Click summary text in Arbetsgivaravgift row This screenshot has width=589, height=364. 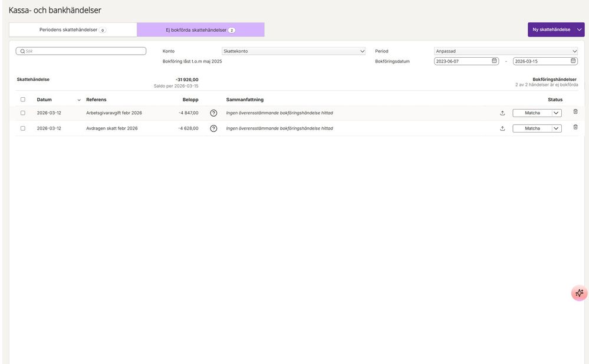coord(279,113)
